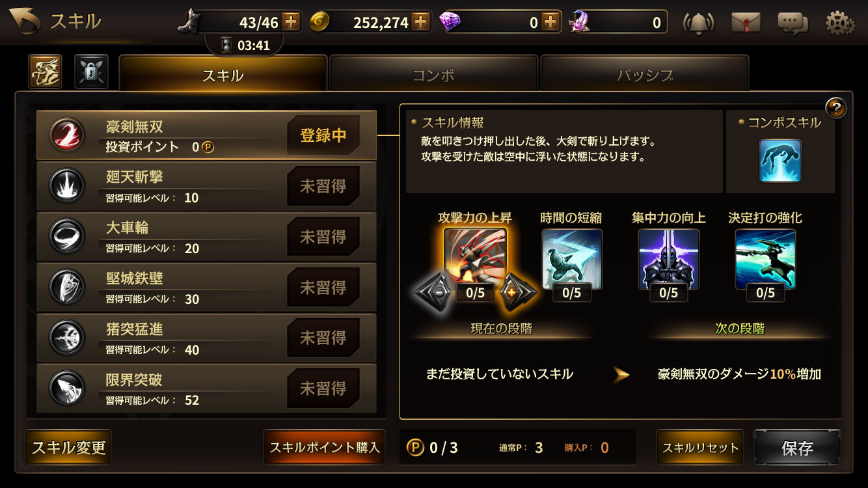This screenshot has width=868, height=488.
Task: Click the スキルリセット button
Action: pos(700,448)
